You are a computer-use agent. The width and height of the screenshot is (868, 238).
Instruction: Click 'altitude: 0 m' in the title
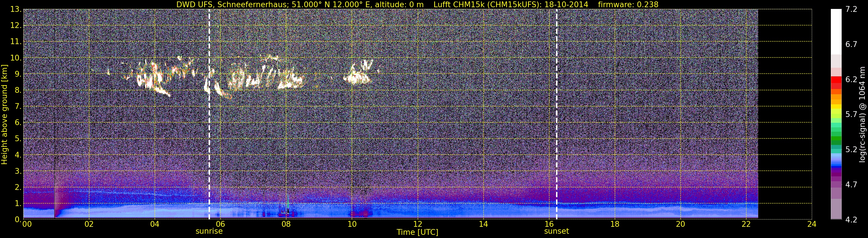(400, 4)
